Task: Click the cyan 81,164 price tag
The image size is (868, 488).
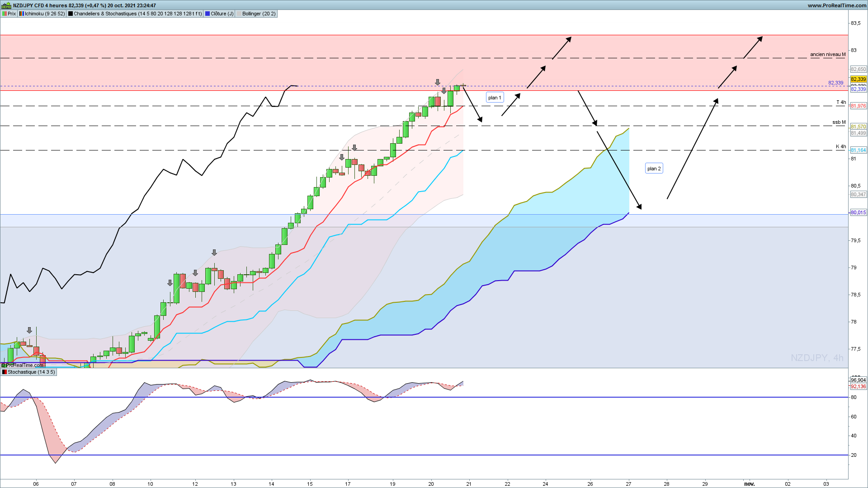Action: coord(859,150)
